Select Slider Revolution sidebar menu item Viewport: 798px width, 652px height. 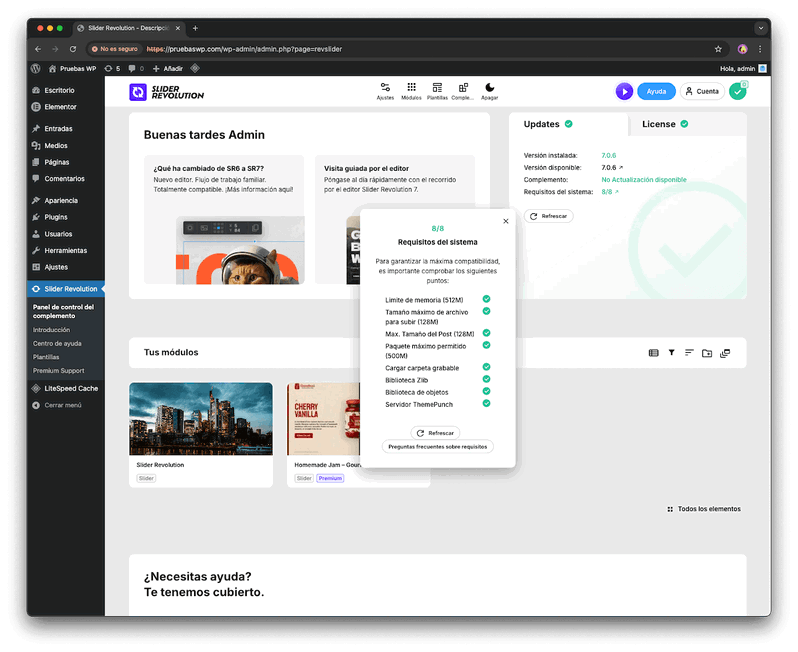click(x=66, y=289)
